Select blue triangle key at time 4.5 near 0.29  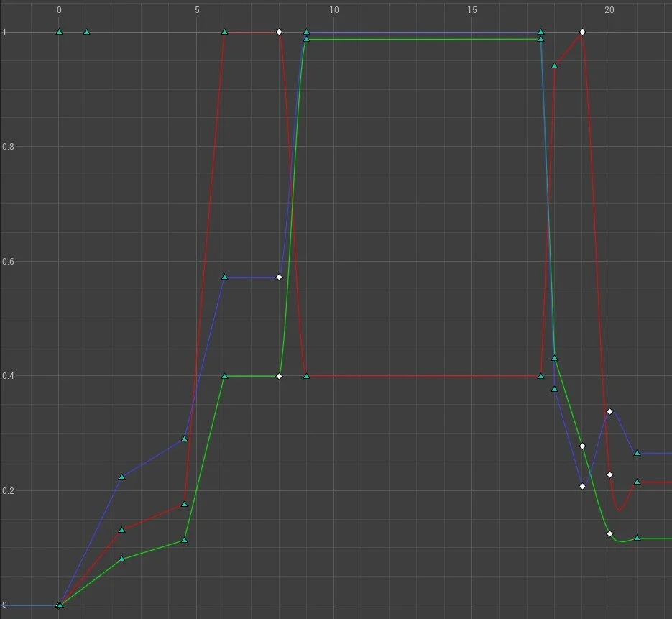184,439
